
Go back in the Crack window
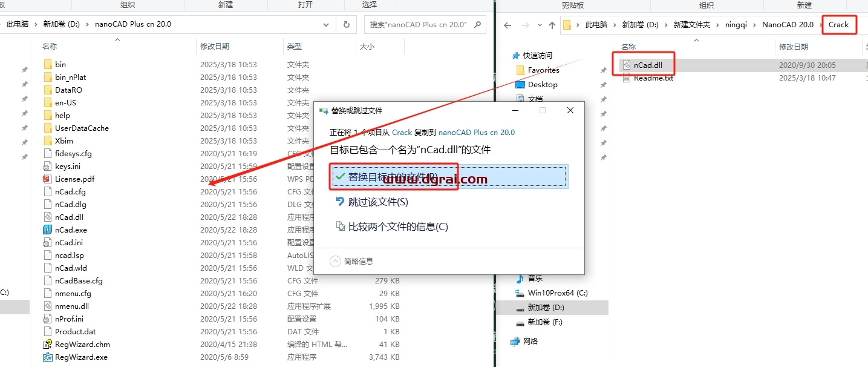click(507, 25)
